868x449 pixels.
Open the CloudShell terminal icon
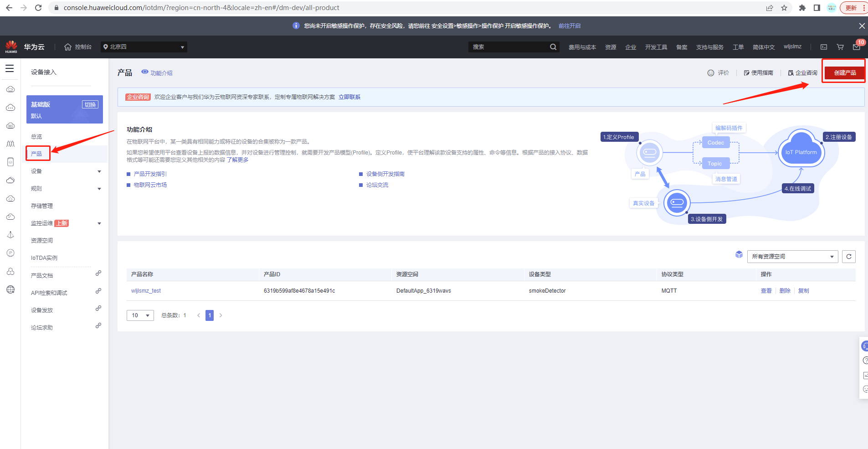824,47
